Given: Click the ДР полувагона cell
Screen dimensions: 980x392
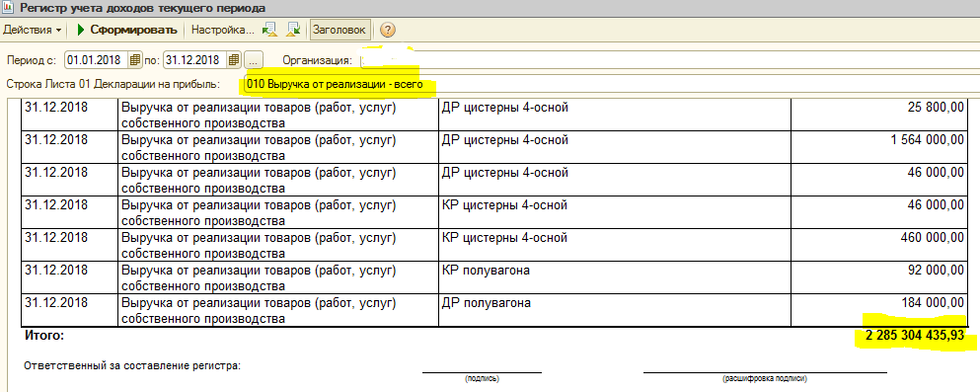Looking at the screenshot, I should (x=615, y=309).
